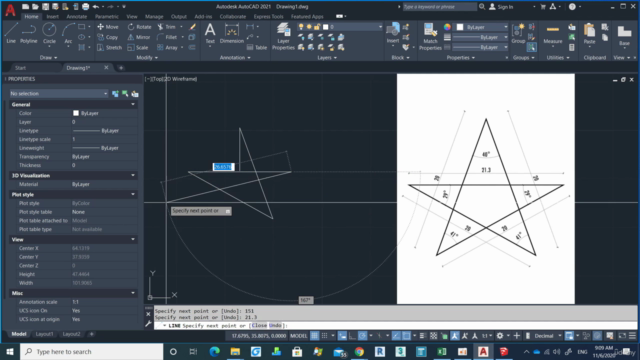Collapse the General properties section

coord(133,104)
